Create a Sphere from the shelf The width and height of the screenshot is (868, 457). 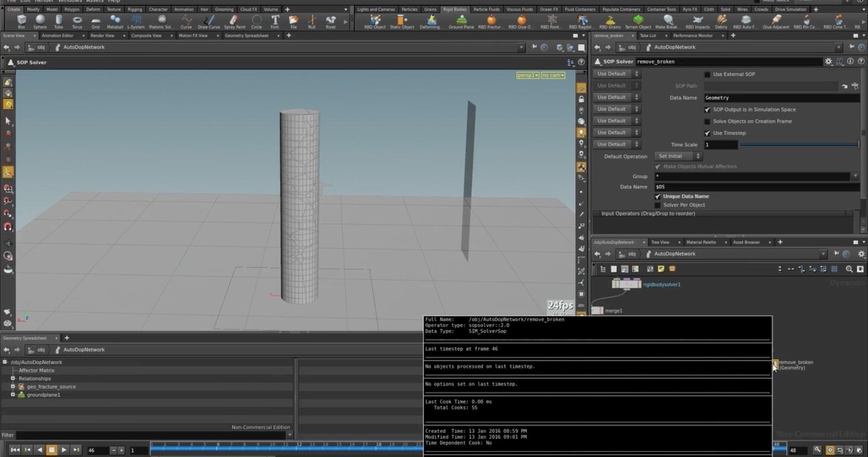(40, 22)
